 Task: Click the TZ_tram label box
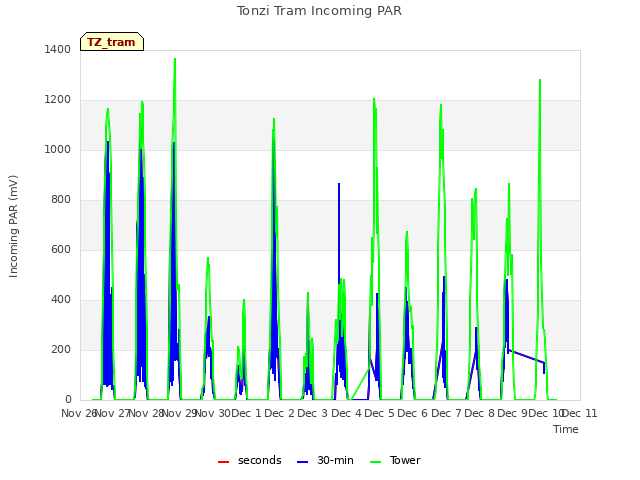(x=112, y=42)
